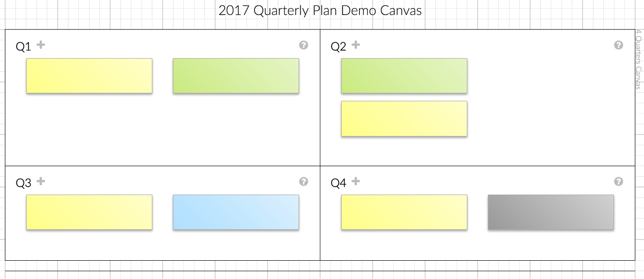644x279 pixels.
Task: Add a new note to Q2
Action: pos(356,45)
